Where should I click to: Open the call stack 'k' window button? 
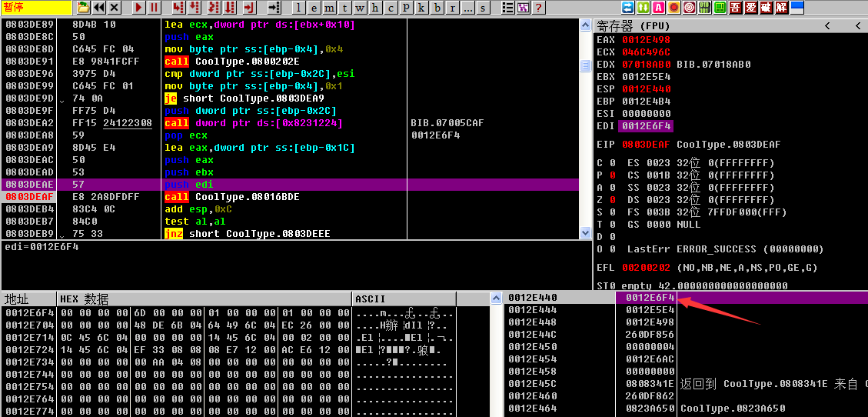tap(422, 8)
